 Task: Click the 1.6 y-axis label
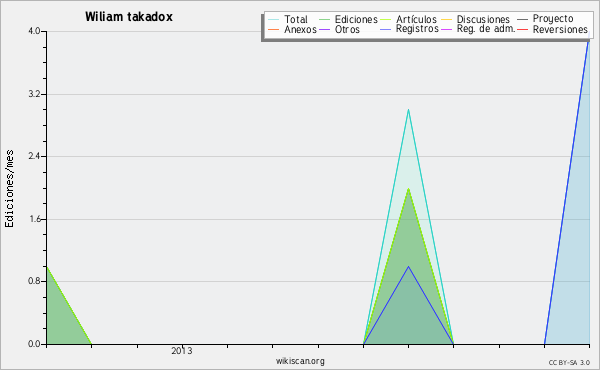34,219
